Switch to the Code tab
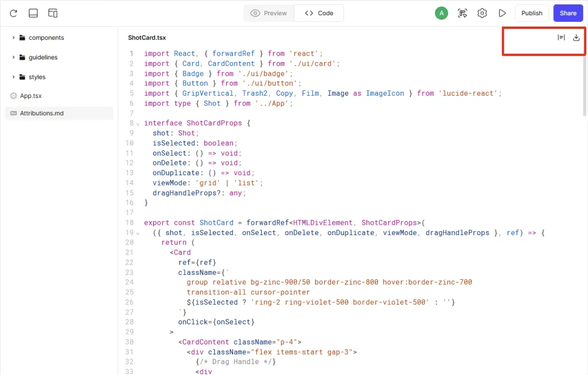The image size is (588, 375). (319, 13)
